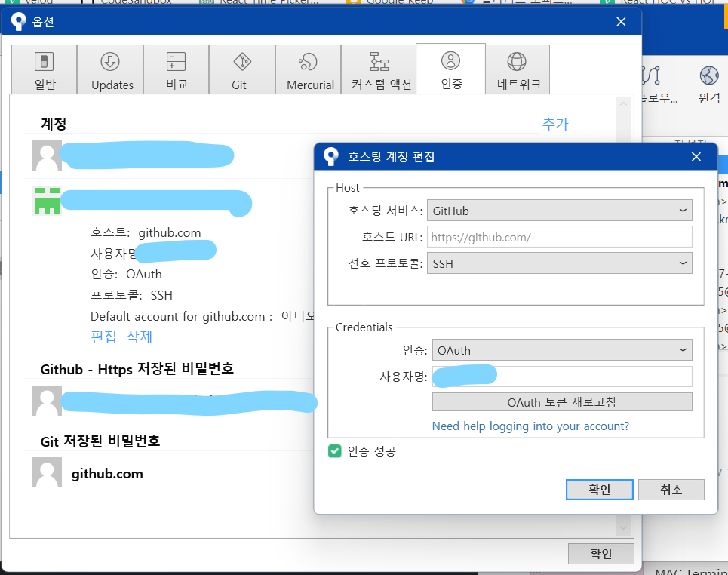Select avatar under Github - Https 저장된 비밀번호
This screenshot has height=575, width=728.
point(47,401)
